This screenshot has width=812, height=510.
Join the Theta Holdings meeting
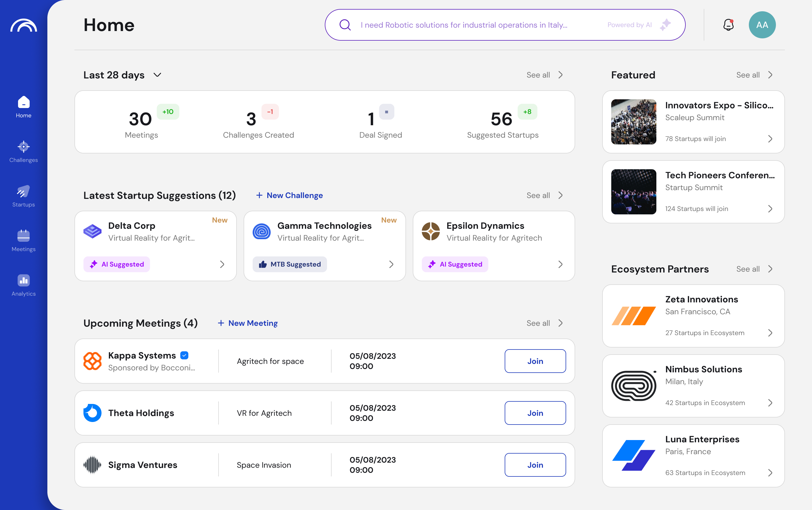(x=535, y=413)
